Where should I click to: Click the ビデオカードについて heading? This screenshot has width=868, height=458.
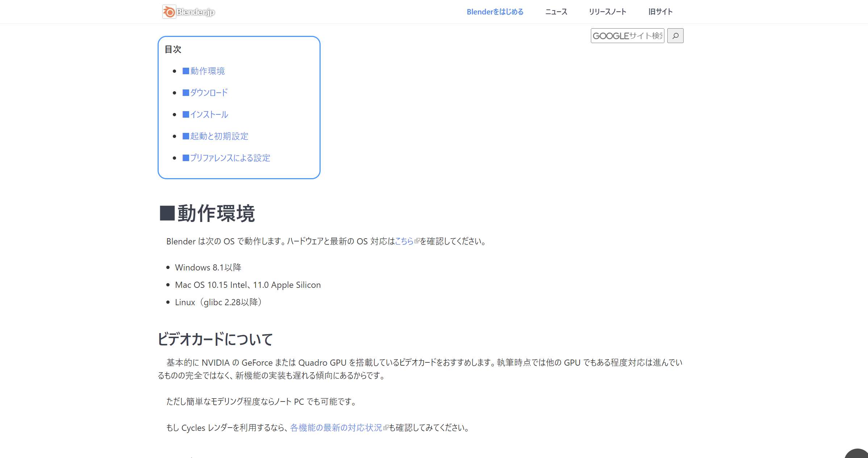(215, 339)
